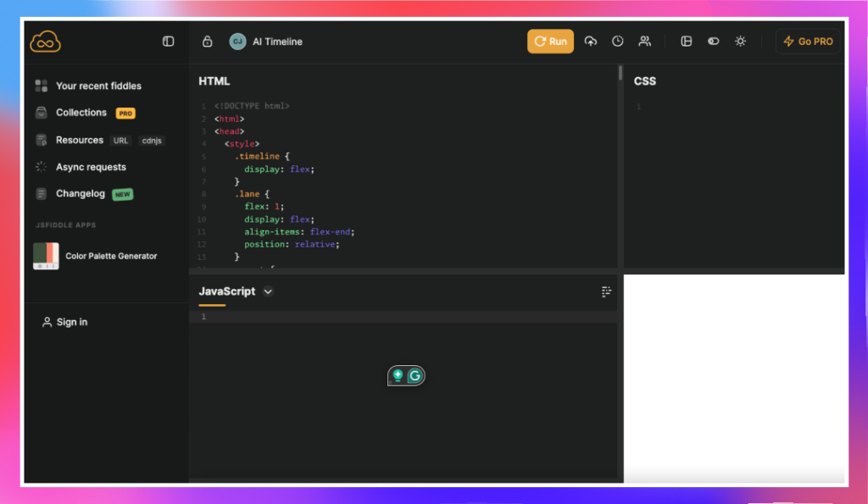The height and width of the screenshot is (504, 868).
Task: Click the JSFiddle cloud logo
Action: [46, 42]
